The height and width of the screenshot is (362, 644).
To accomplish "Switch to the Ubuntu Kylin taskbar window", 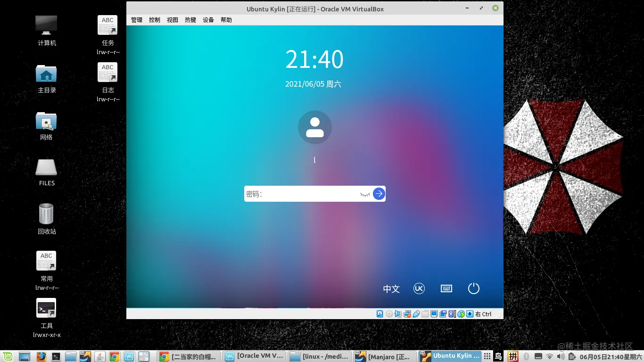I will click(450, 356).
